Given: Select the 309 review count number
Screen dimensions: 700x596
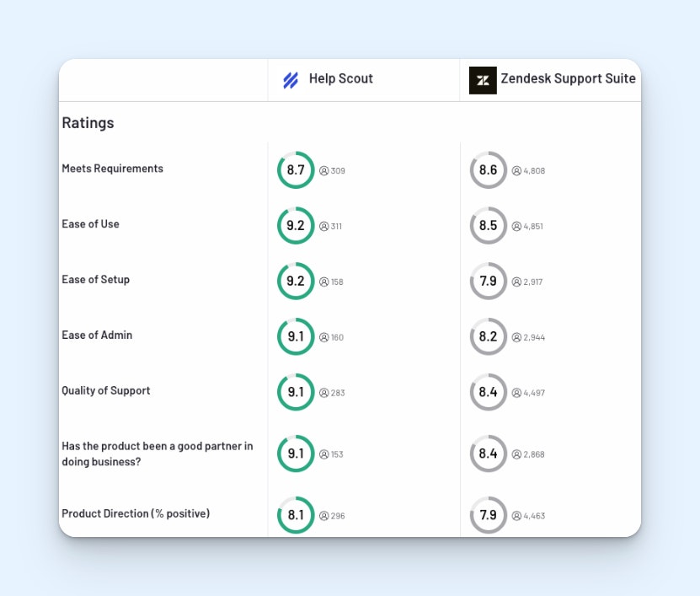Looking at the screenshot, I should click(338, 170).
